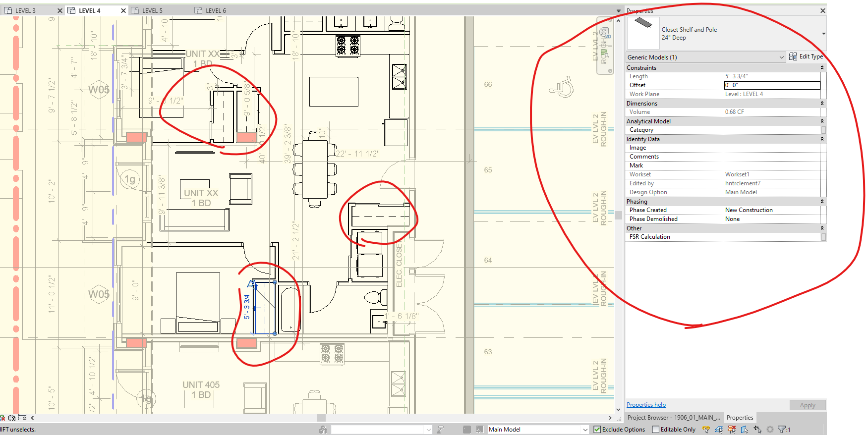Click the vertical scrollbar of drawing view
The image size is (868, 435).
click(x=618, y=215)
